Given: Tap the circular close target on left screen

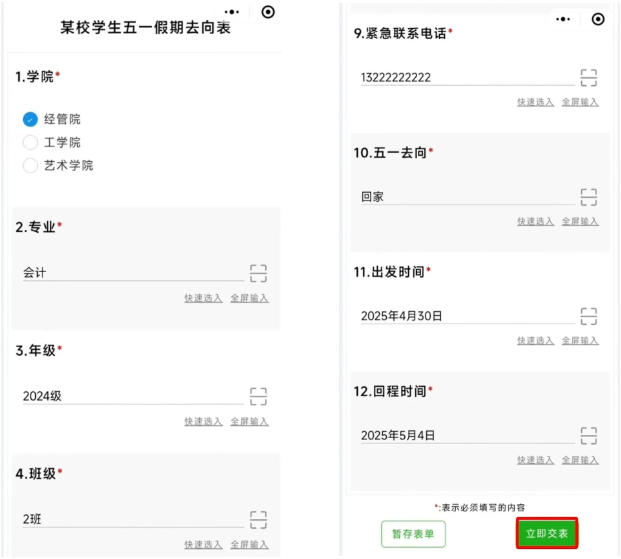Looking at the screenshot, I should point(268,12).
